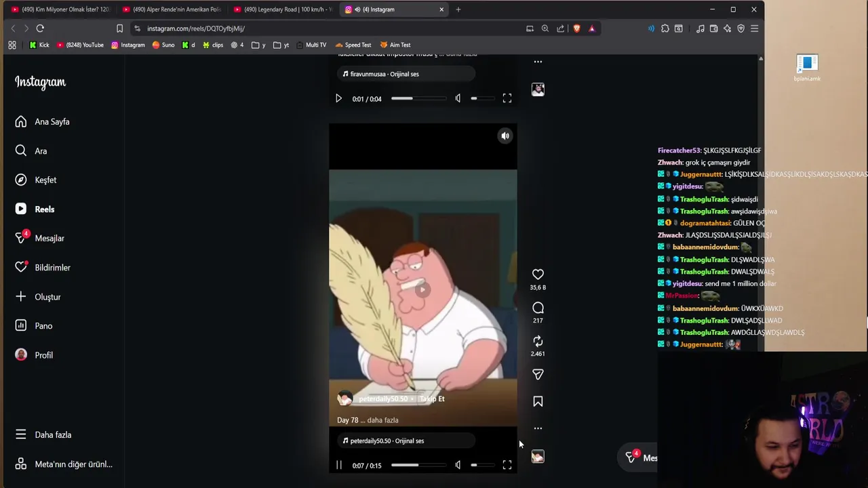This screenshot has width=868, height=488.
Task: Open Aim Test bookmark
Action: [x=395, y=45]
